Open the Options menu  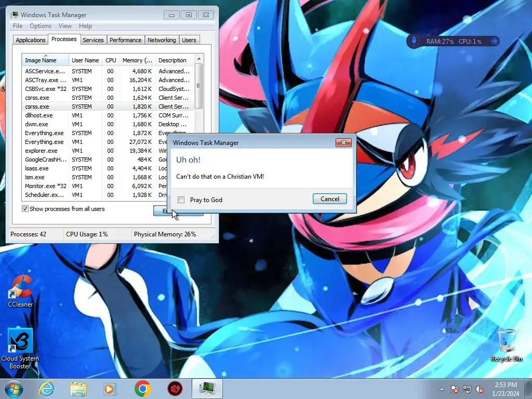(x=41, y=26)
